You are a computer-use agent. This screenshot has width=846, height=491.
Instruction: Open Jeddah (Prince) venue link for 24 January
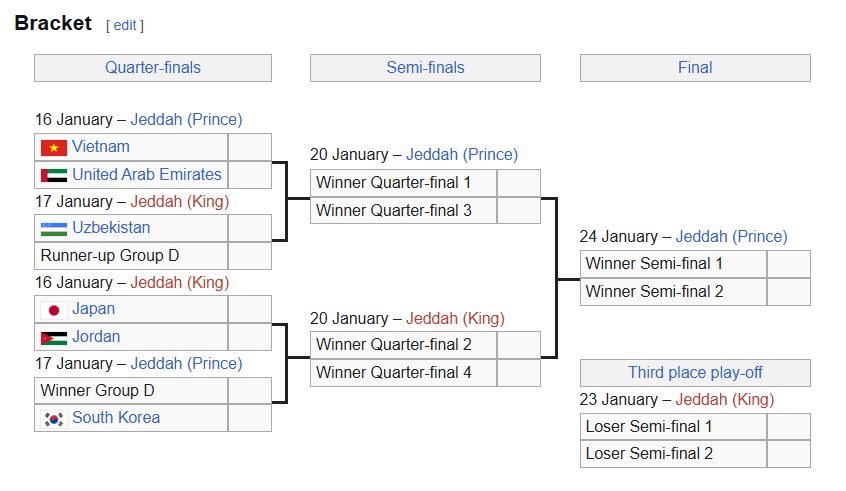(731, 237)
